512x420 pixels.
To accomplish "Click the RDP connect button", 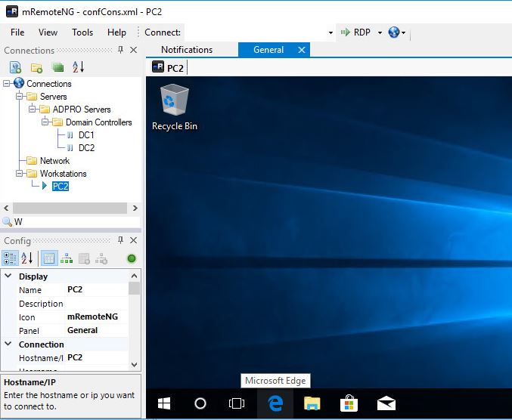I will point(356,32).
